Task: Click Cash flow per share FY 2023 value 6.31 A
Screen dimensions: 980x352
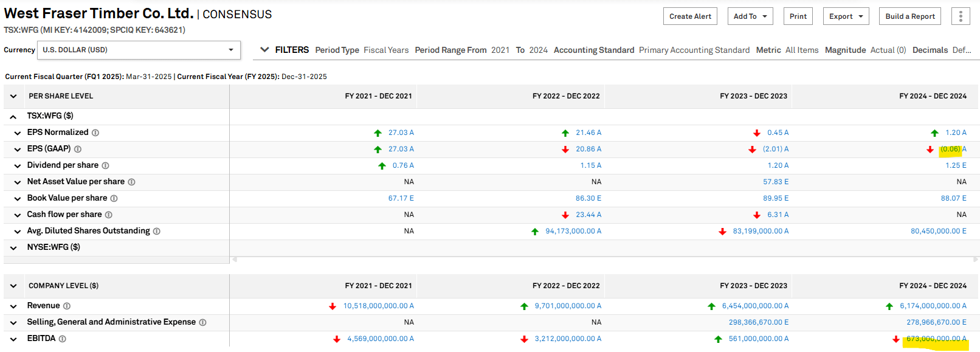Action: point(778,215)
